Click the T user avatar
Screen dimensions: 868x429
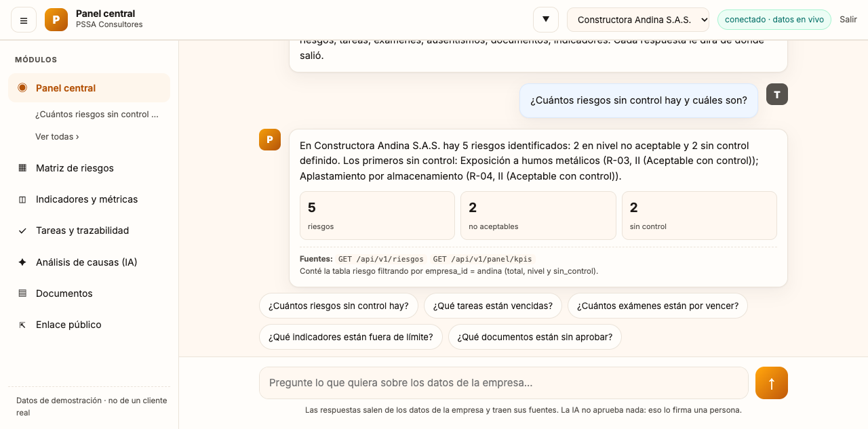[x=777, y=94]
